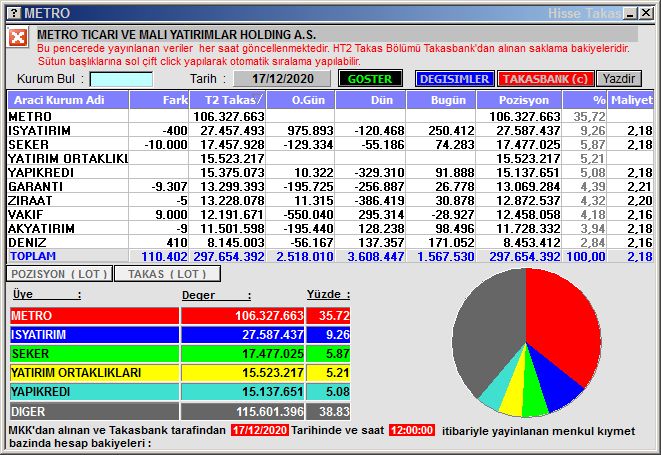Click the TOPLAM total row label
The height and width of the screenshot is (455, 661).
pyautogui.click(x=33, y=256)
